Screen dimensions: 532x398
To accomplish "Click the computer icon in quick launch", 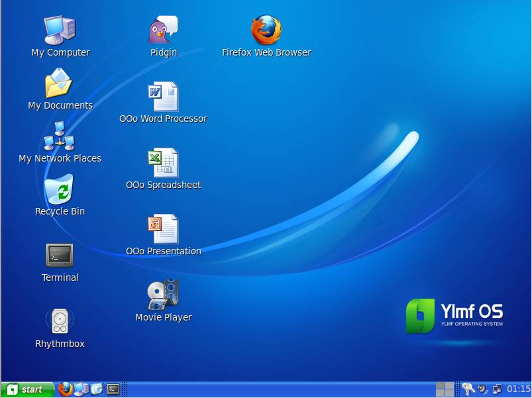I will coord(81,389).
